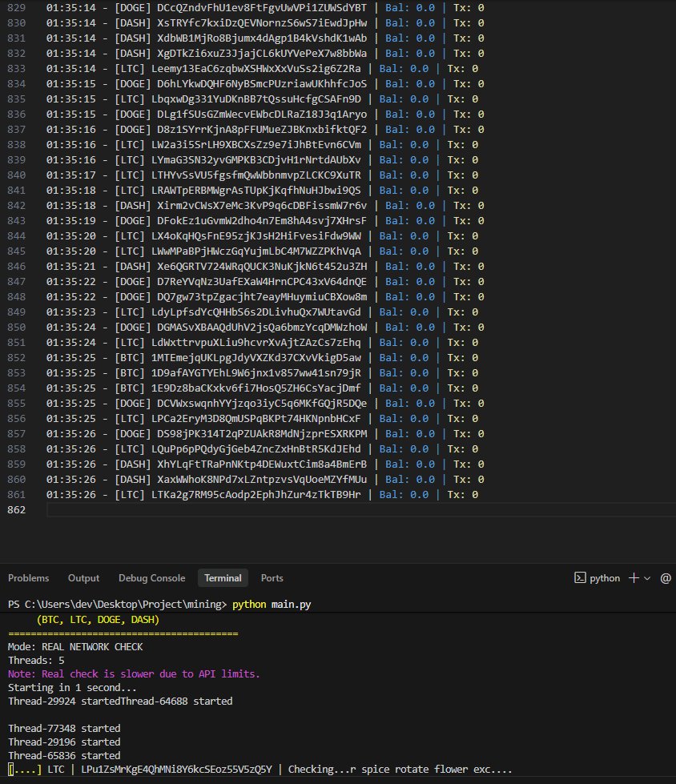Click the python terminal shell icon
The height and width of the screenshot is (784, 676).
[x=580, y=578]
